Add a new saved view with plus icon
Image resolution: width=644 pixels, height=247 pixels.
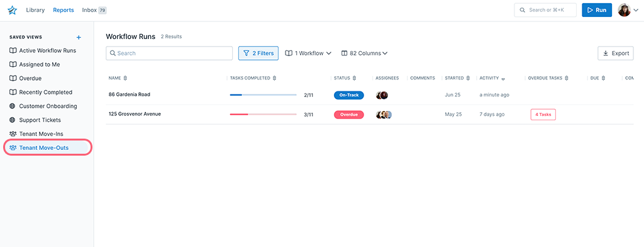point(79,37)
